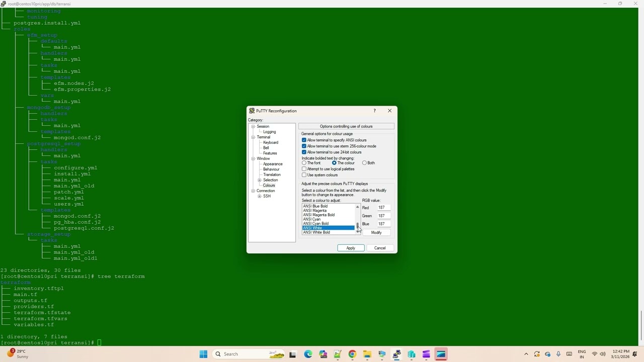Click the Cancel button

380,248
